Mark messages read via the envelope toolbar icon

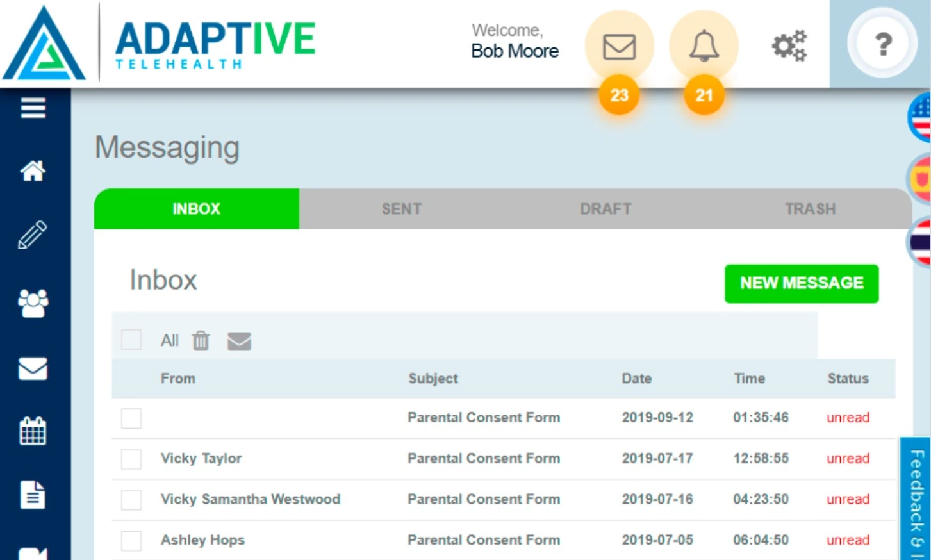239,342
